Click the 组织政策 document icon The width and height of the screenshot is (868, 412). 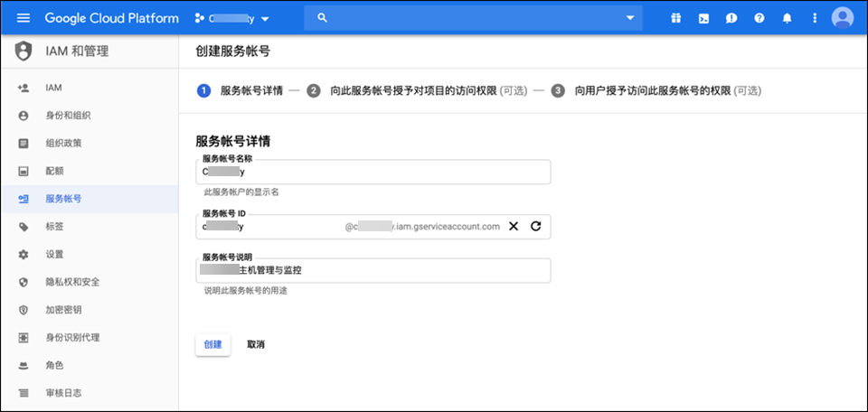pos(24,144)
